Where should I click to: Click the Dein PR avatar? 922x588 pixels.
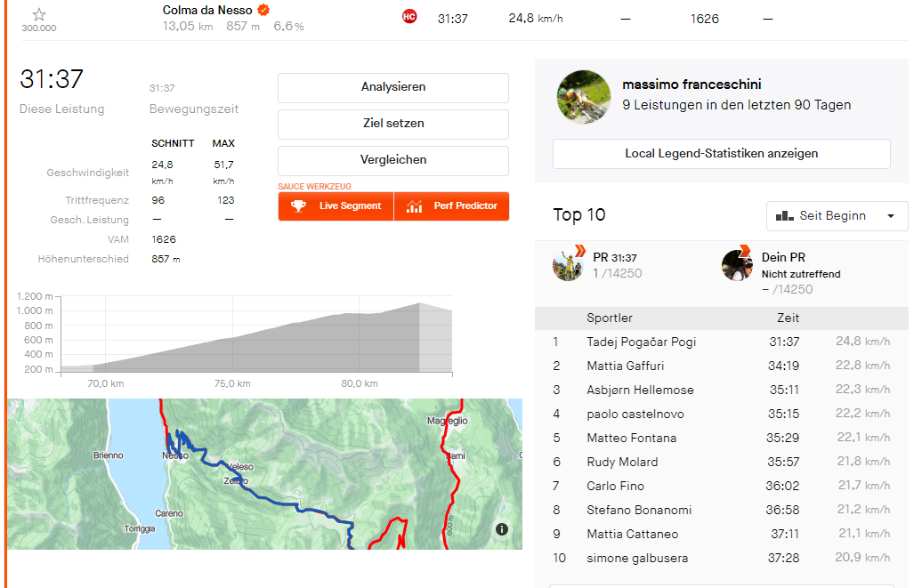(x=738, y=264)
